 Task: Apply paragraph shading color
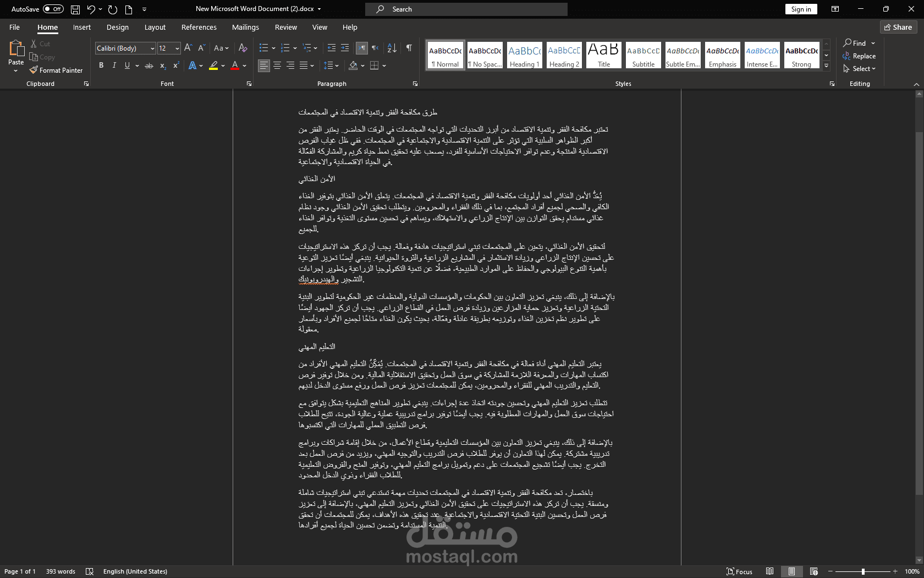[353, 66]
